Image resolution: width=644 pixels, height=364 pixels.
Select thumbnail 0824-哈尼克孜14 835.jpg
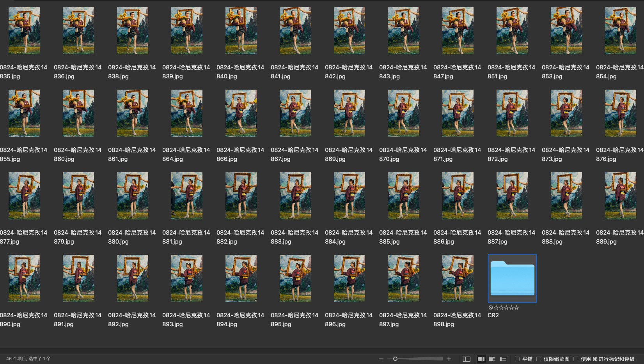click(x=24, y=30)
